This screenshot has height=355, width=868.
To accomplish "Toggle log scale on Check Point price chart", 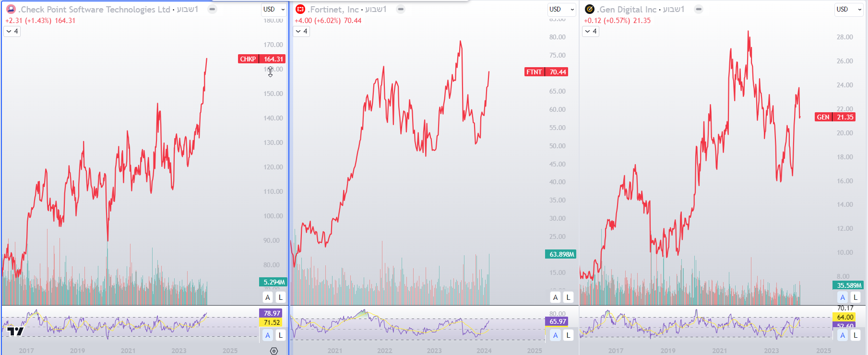I will pyautogui.click(x=281, y=297).
